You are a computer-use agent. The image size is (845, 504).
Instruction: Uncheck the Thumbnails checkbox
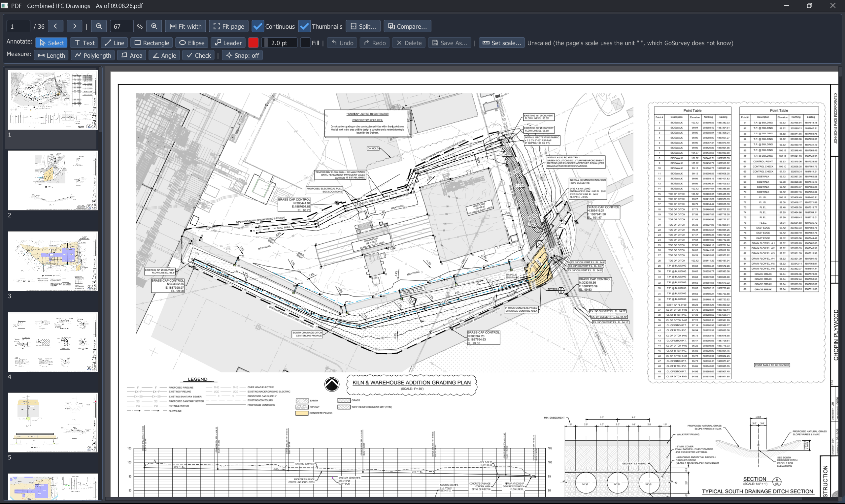coord(304,26)
